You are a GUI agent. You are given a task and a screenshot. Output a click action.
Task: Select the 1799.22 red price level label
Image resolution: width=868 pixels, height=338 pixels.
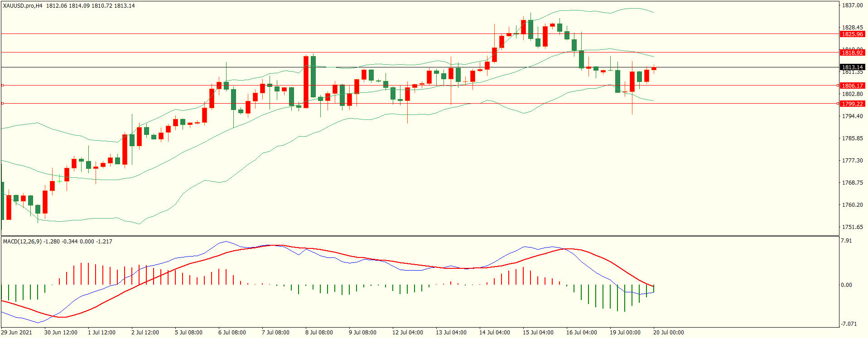coord(852,104)
